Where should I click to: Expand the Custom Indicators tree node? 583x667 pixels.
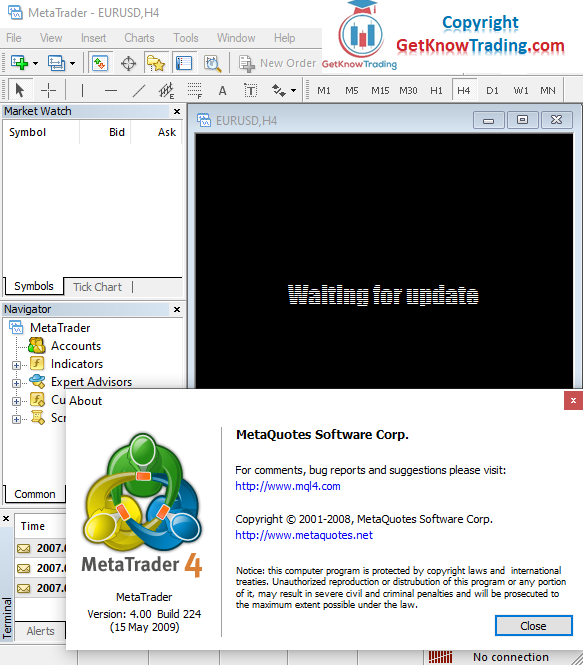coord(16,401)
